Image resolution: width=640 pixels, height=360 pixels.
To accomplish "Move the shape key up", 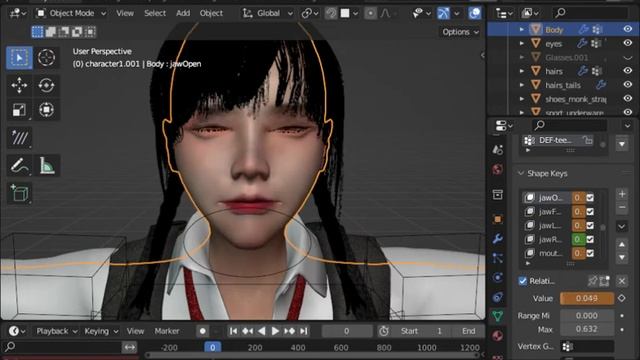I will [622, 244].
